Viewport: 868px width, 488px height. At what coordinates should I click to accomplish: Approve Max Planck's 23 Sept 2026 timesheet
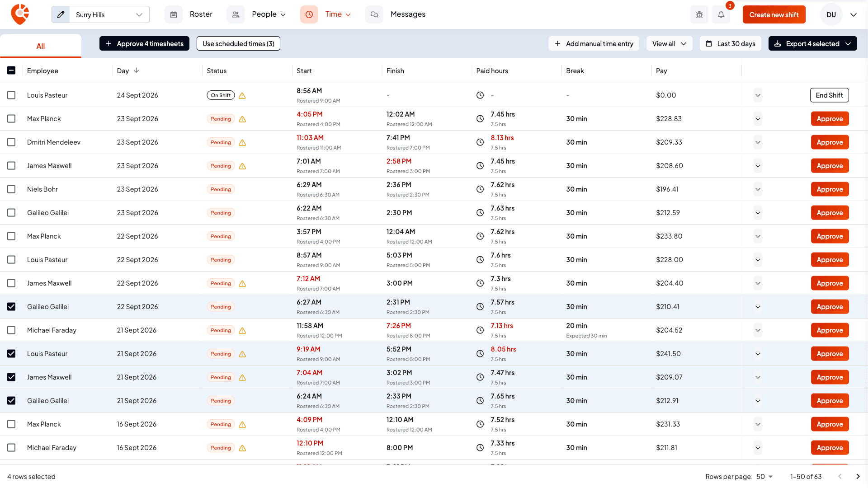click(x=830, y=119)
